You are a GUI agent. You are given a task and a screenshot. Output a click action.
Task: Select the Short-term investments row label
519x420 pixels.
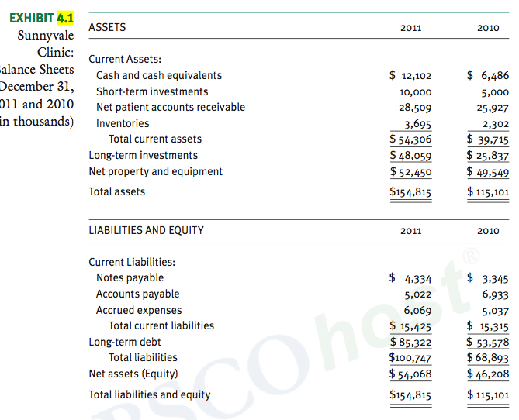(x=152, y=91)
